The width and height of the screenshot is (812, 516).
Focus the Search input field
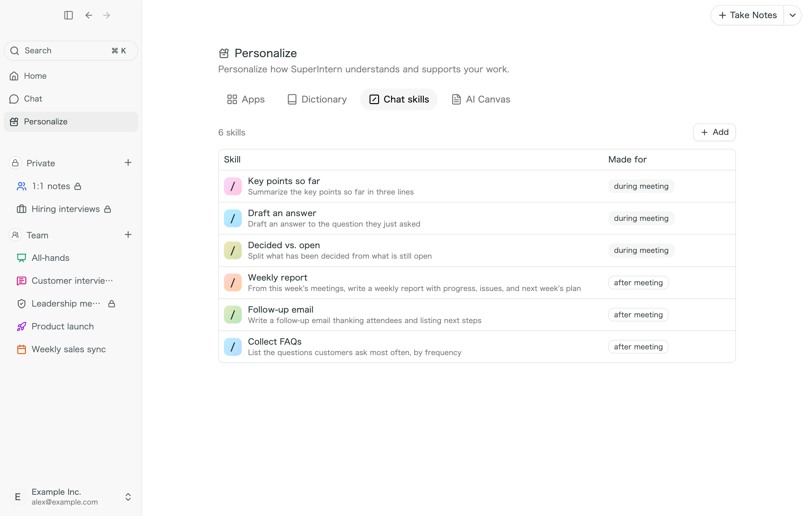[71, 51]
